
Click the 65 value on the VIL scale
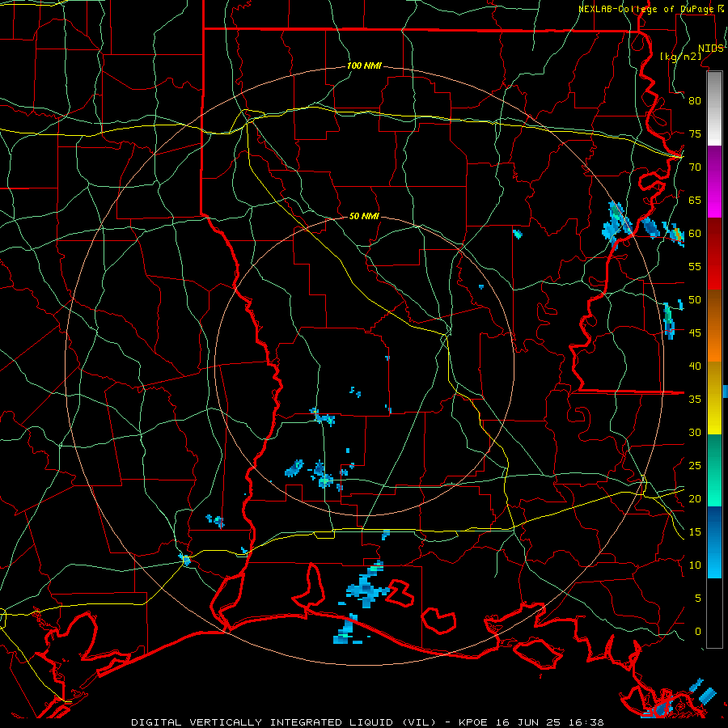coord(695,200)
